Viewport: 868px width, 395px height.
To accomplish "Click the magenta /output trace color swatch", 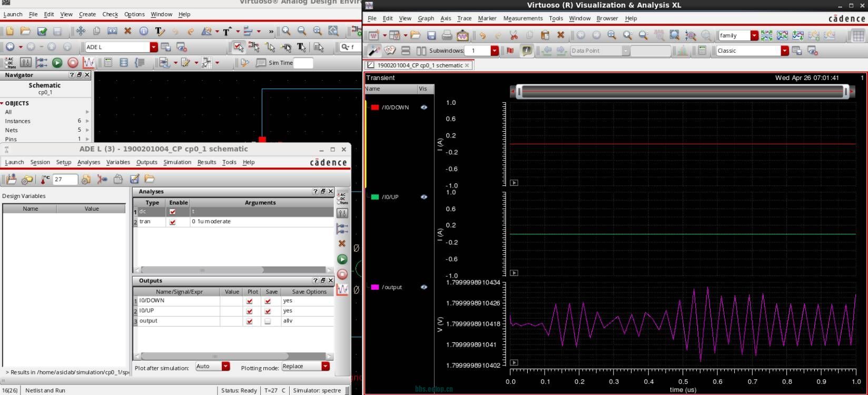I will click(x=375, y=287).
